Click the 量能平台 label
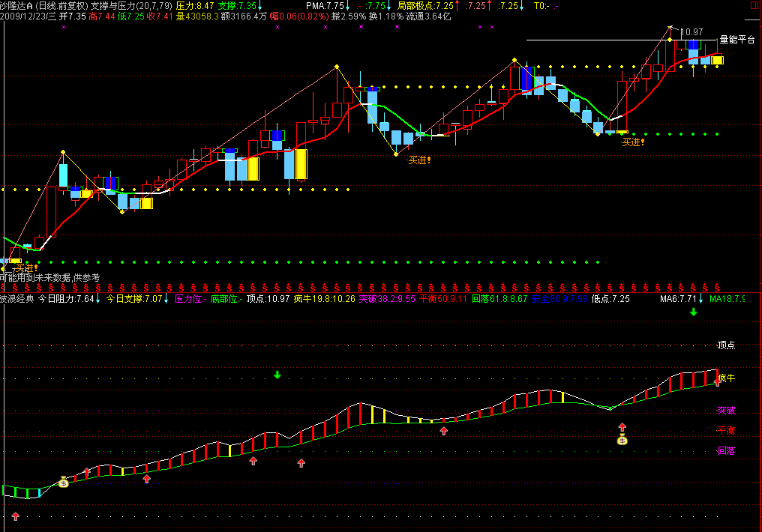 click(737, 39)
